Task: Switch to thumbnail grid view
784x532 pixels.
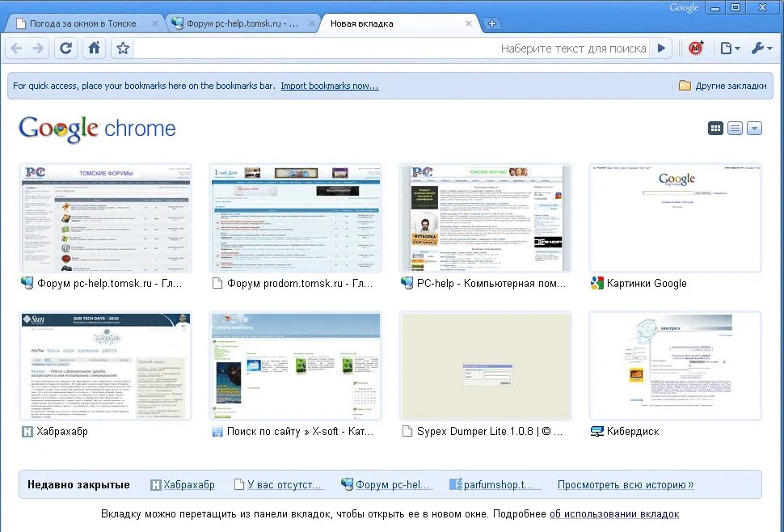Action: pos(715,129)
